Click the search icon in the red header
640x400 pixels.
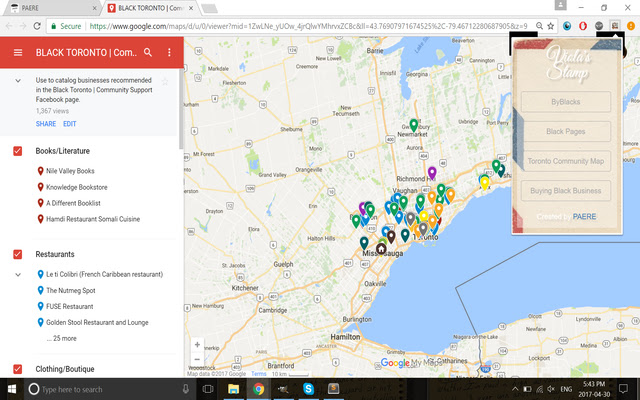pyautogui.click(x=148, y=52)
